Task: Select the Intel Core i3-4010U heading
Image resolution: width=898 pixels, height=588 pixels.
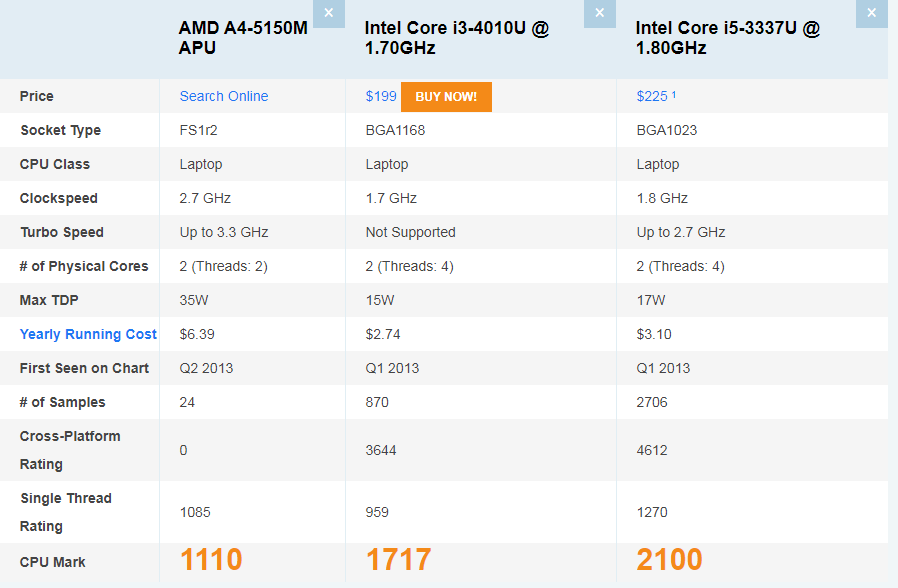Action: tap(457, 38)
